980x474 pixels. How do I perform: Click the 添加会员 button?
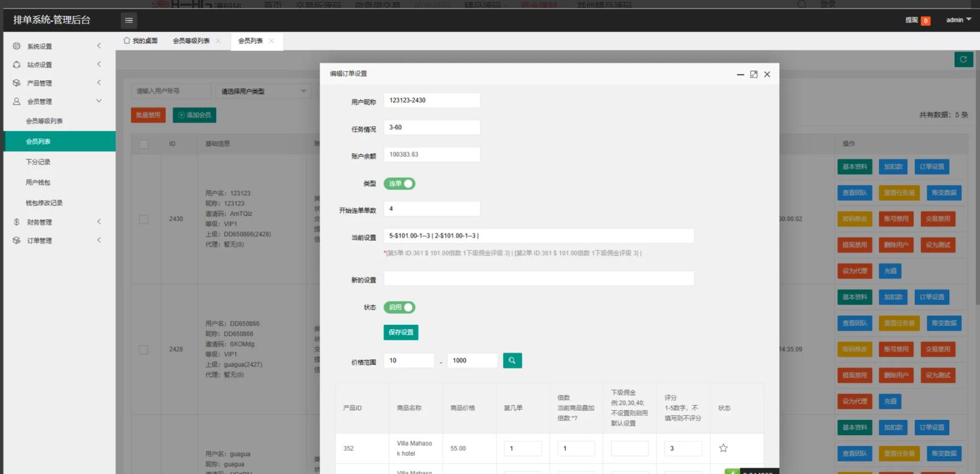pos(195,115)
